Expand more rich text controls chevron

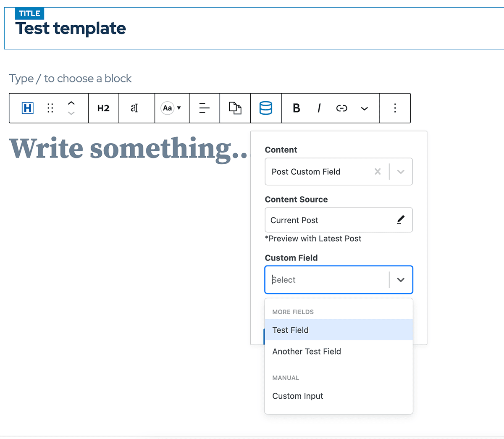pos(365,108)
